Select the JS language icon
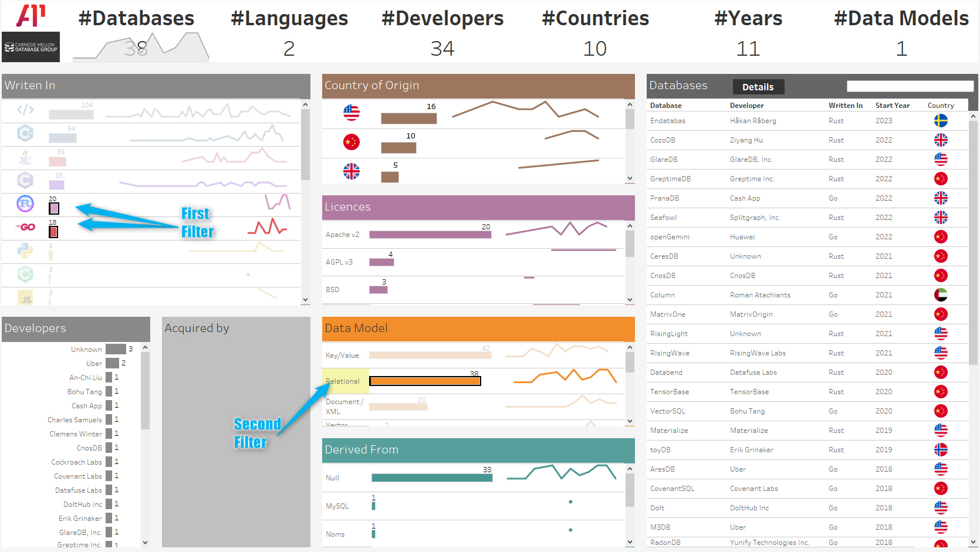 [x=25, y=298]
